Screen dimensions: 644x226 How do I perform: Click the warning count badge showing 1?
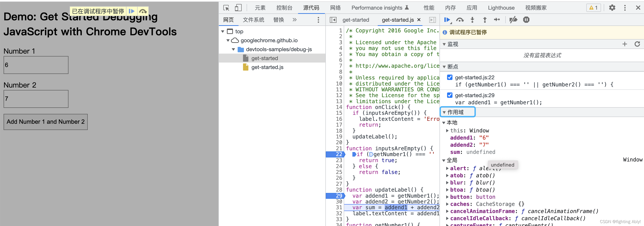593,8
